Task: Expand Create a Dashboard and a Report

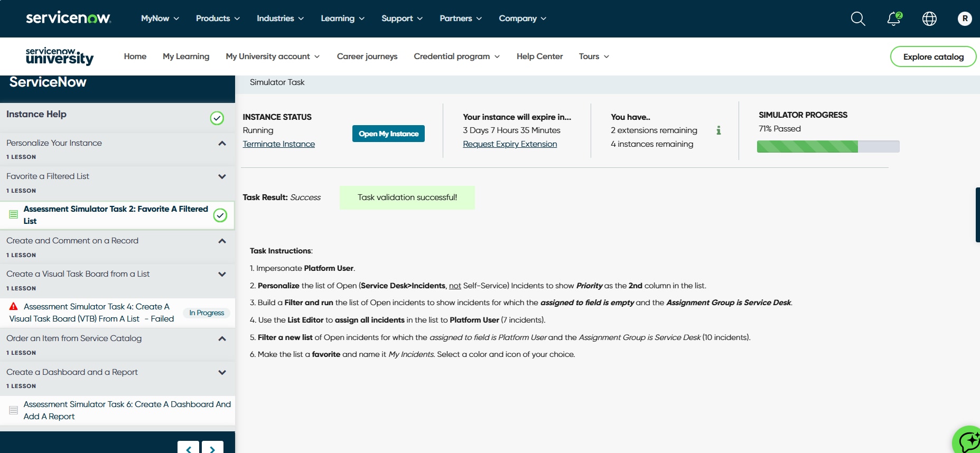Action: [222, 373]
